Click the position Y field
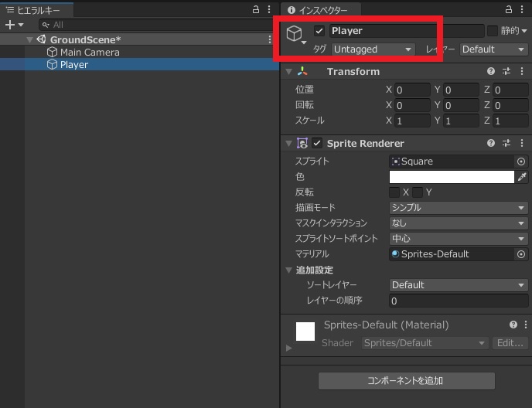 point(461,90)
